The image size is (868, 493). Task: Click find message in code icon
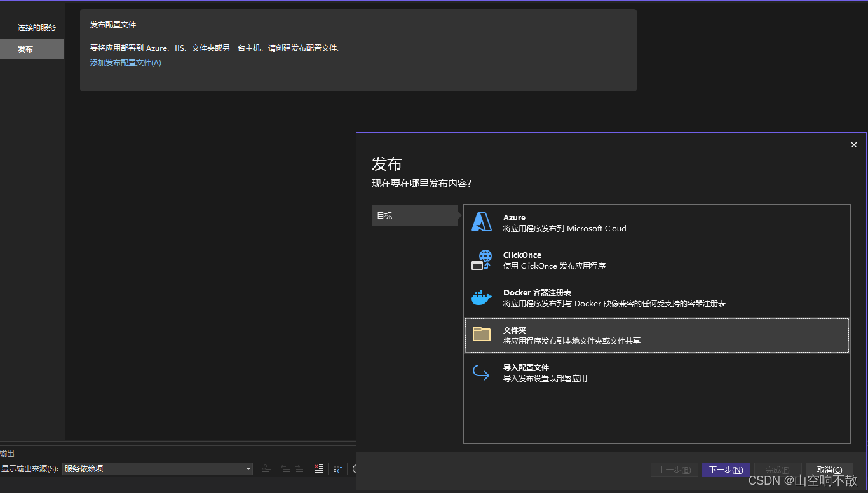(267, 469)
